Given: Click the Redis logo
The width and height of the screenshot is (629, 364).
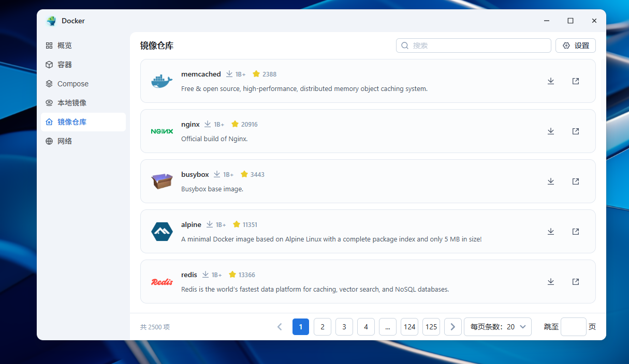Looking at the screenshot, I should (x=162, y=282).
